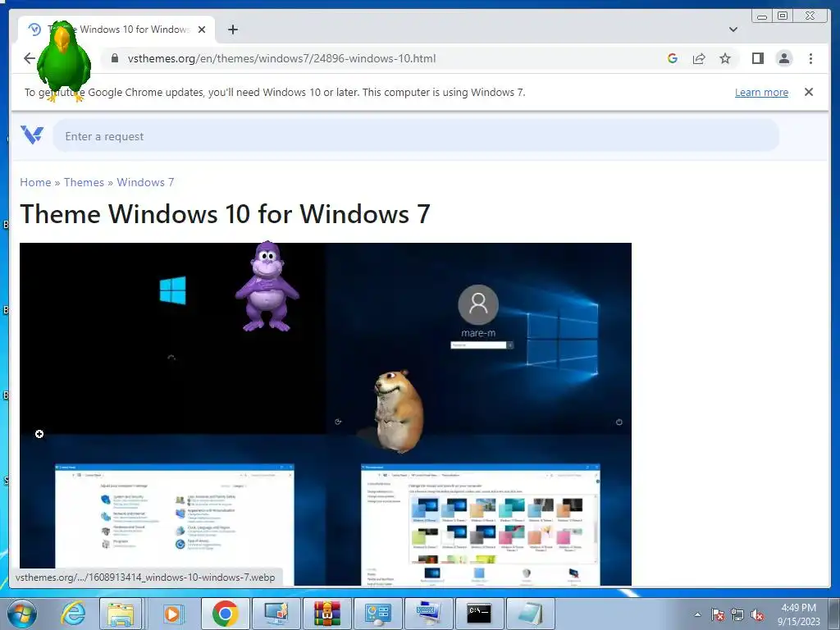Open on-screen keyboard taskbar icon
Image resolution: width=840 pixels, height=630 pixels.
429,614
